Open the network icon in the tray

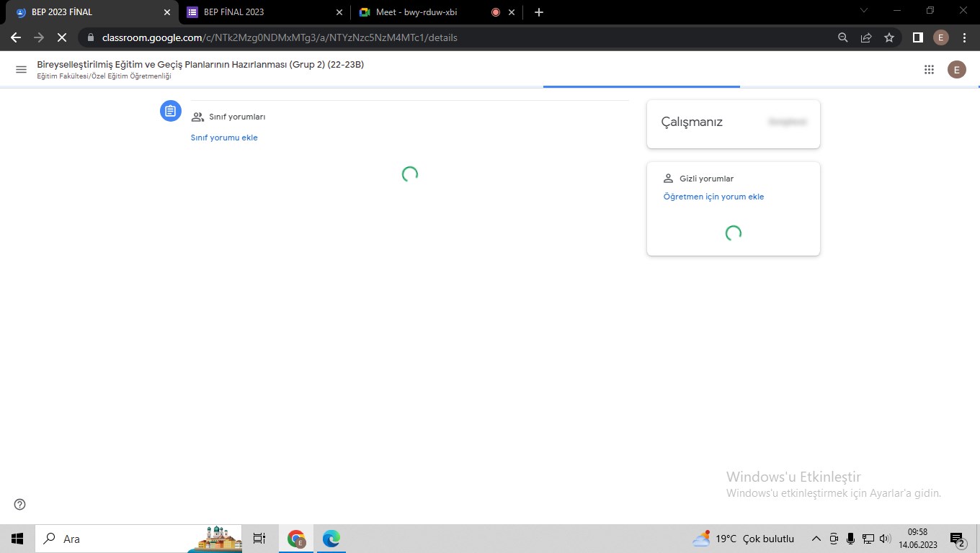click(868, 539)
